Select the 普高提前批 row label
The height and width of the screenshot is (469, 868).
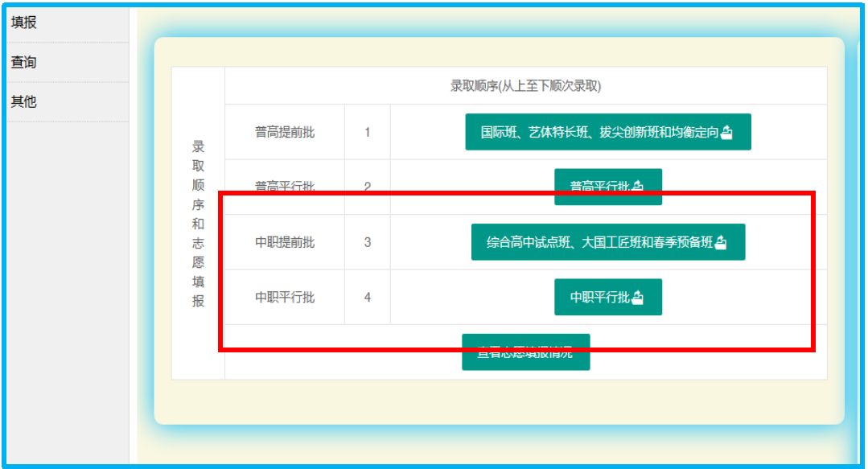tap(285, 132)
